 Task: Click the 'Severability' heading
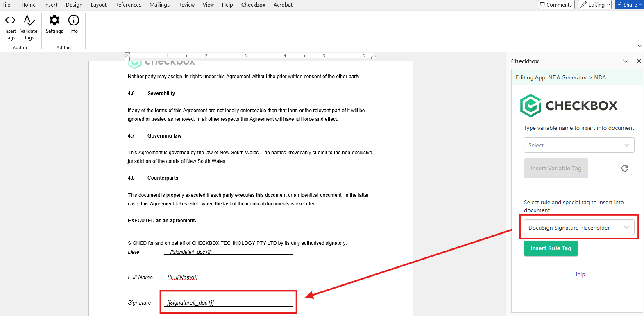161,93
